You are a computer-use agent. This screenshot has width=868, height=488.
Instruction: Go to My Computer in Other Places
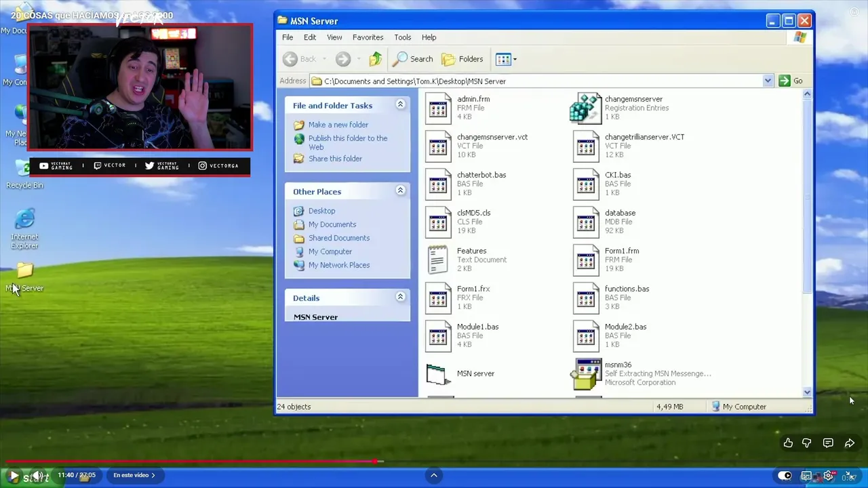[330, 251]
